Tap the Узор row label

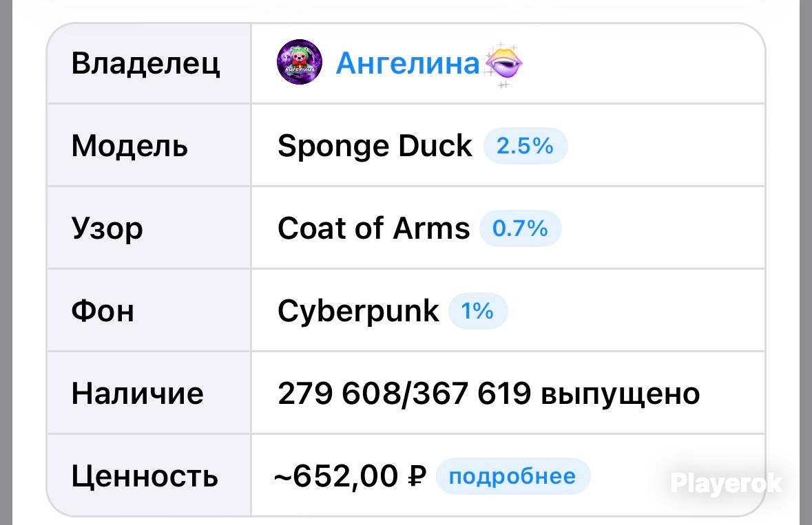[x=107, y=229]
